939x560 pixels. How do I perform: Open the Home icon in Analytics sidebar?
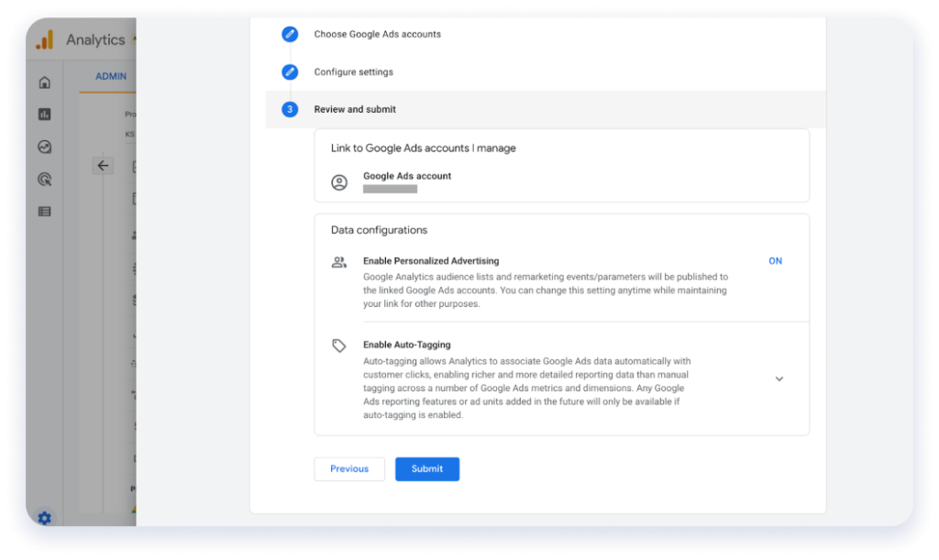(x=44, y=83)
